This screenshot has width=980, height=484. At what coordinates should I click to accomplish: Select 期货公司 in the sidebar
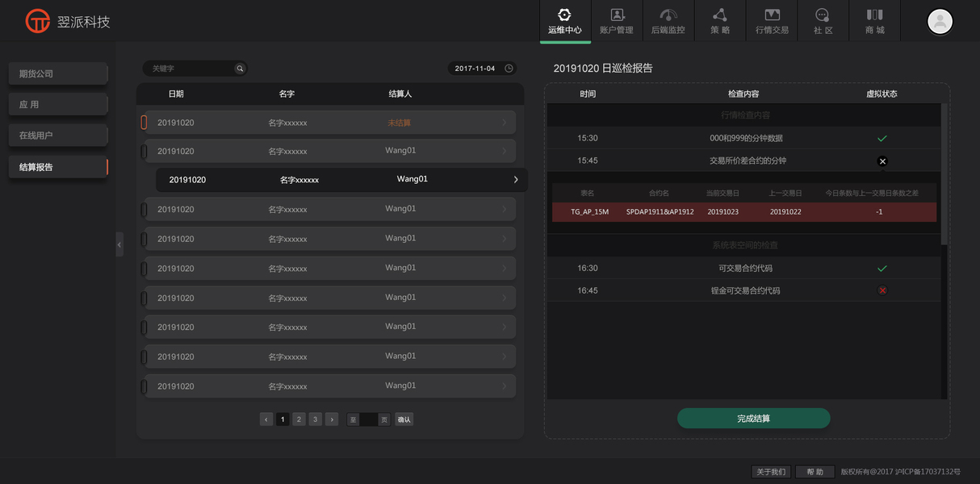pyautogui.click(x=58, y=73)
